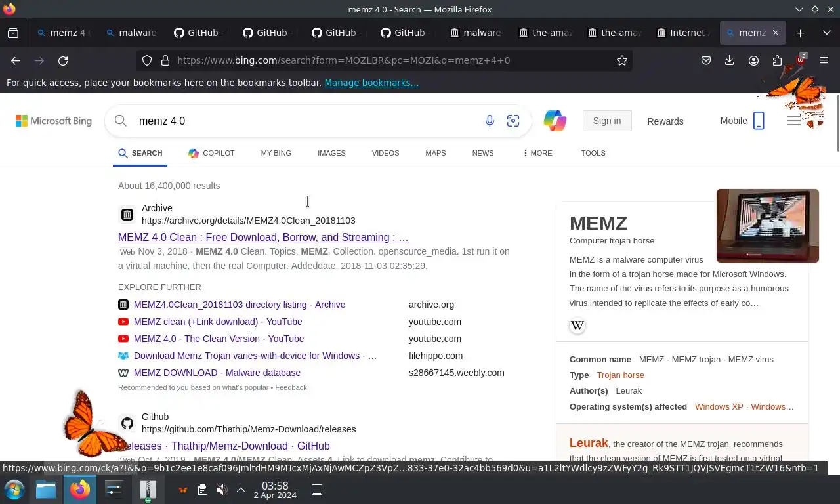Open the taskbar start menu button

(14, 490)
